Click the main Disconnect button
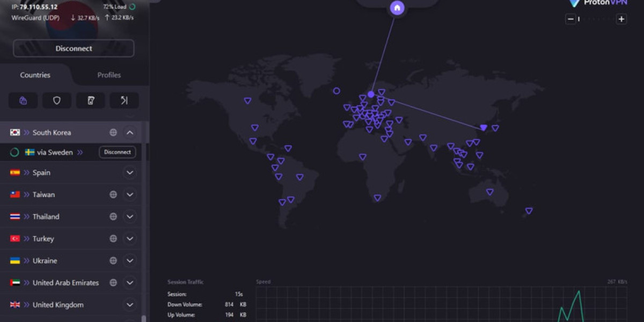Viewport: 644px width, 322px height. (73, 48)
